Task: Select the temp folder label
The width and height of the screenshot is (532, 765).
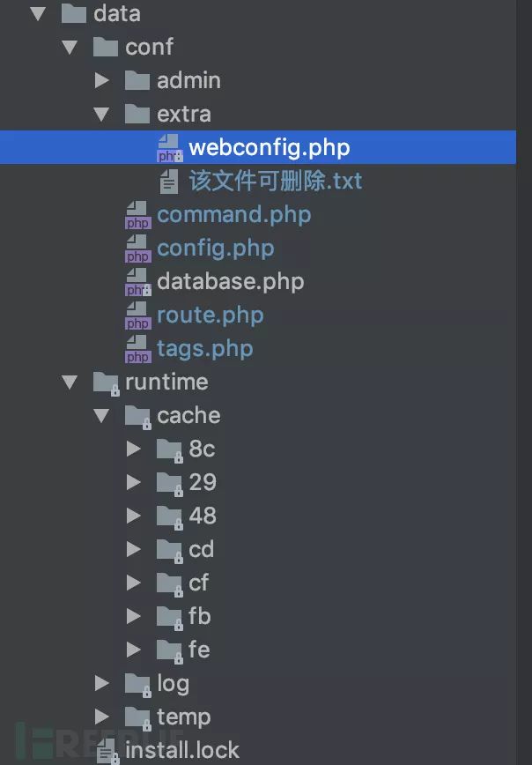Action: tap(183, 717)
